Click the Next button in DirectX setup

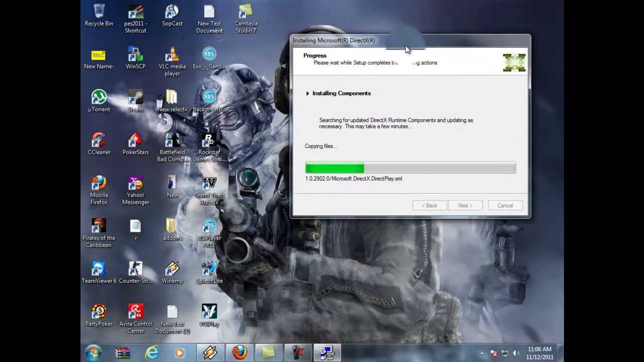[465, 206]
